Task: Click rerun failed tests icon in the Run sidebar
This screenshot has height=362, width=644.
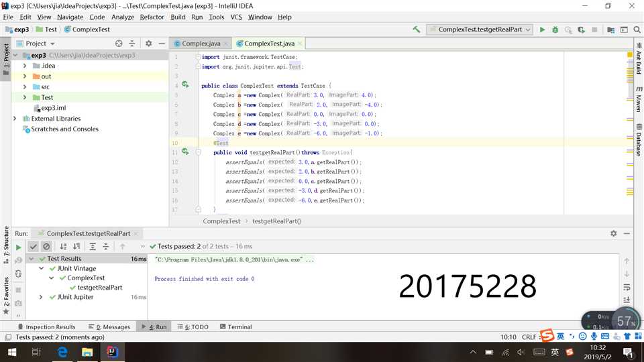Action: tap(18, 261)
